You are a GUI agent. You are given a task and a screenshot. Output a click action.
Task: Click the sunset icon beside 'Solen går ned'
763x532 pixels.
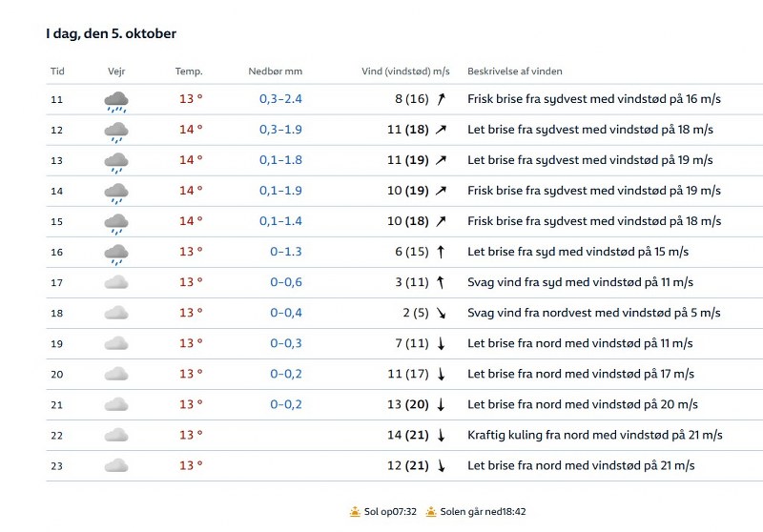coord(432,511)
